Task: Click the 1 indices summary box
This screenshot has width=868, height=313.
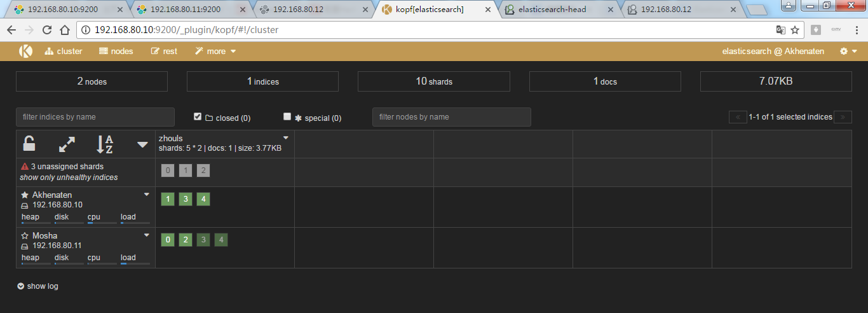Action: point(262,81)
